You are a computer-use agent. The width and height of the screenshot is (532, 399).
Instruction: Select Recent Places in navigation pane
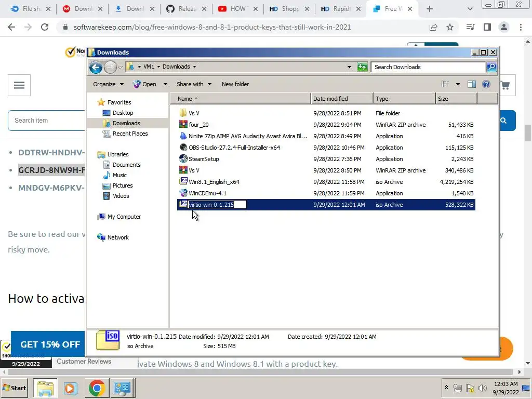pos(130,134)
